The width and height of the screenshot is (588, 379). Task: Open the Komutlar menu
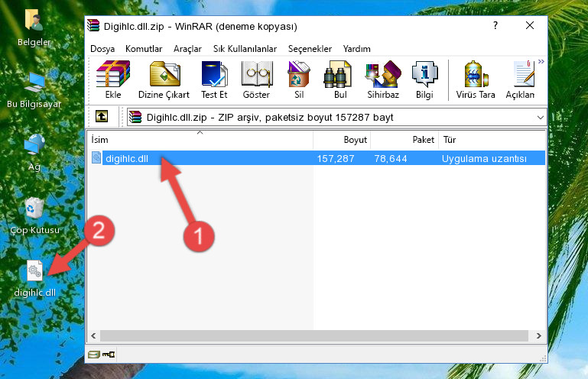144,49
